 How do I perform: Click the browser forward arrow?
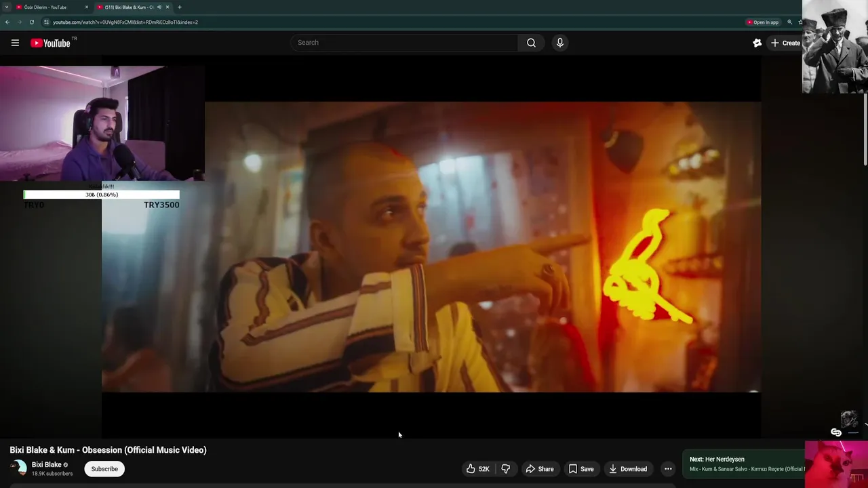pos(19,22)
